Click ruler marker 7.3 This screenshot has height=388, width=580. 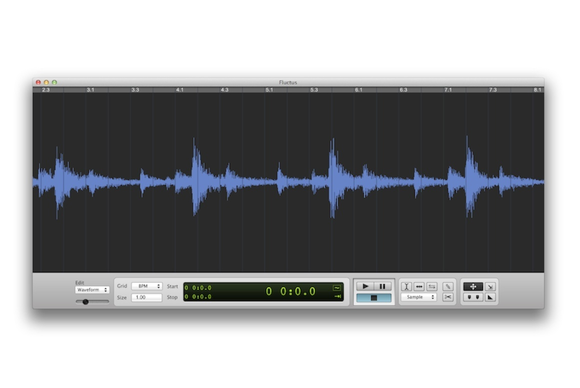click(x=493, y=90)
